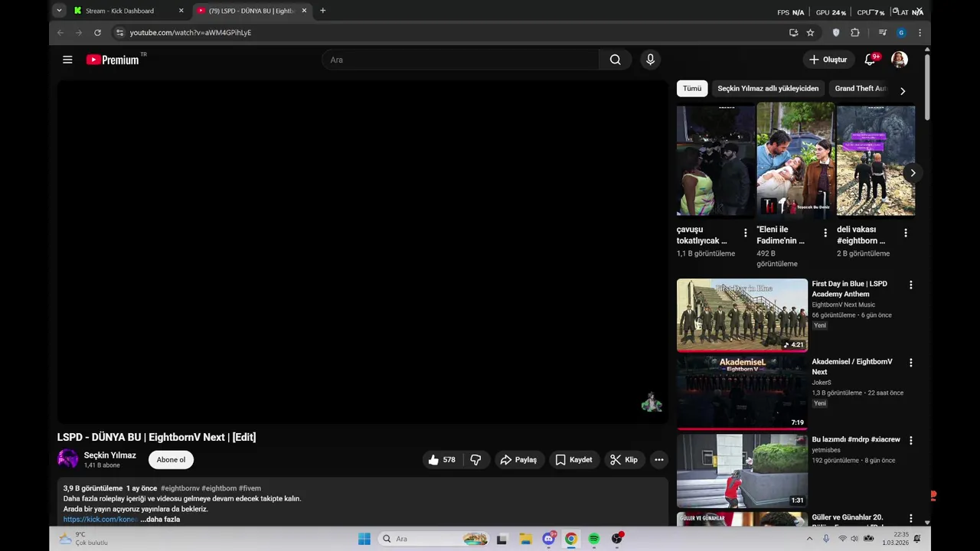Open options for "Eleni ile Fadime'nin" short
The image size is (980, 551).
(825, 233)
